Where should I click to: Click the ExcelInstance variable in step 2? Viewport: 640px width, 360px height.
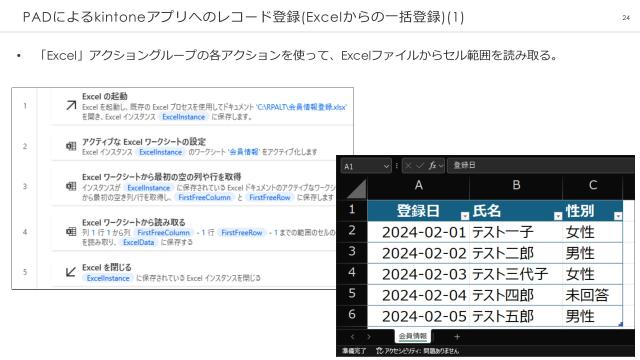tap(160, 152)
